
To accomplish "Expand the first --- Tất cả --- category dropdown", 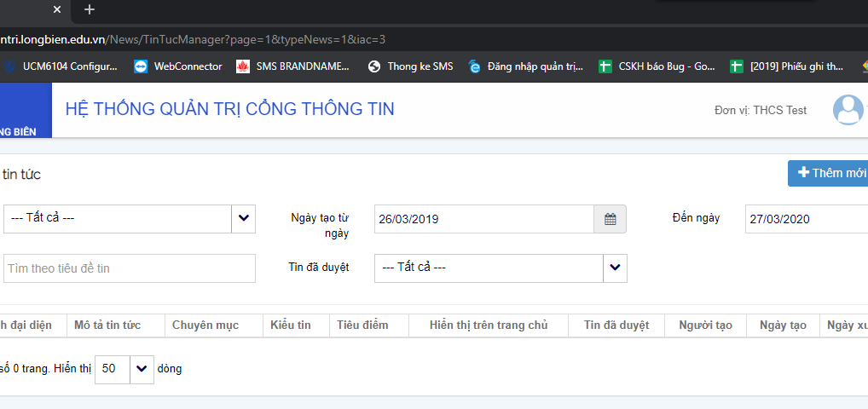I will point(244,219).
